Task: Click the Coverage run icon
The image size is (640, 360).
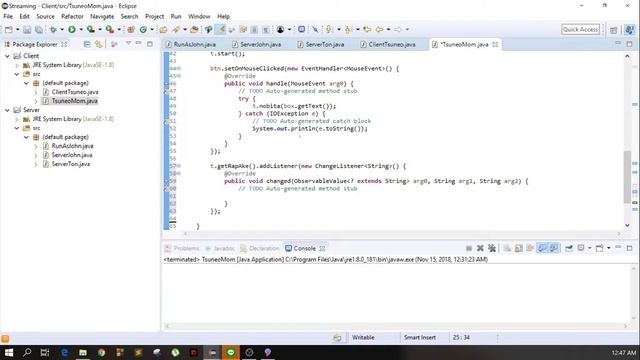Action: click(91, 29)
